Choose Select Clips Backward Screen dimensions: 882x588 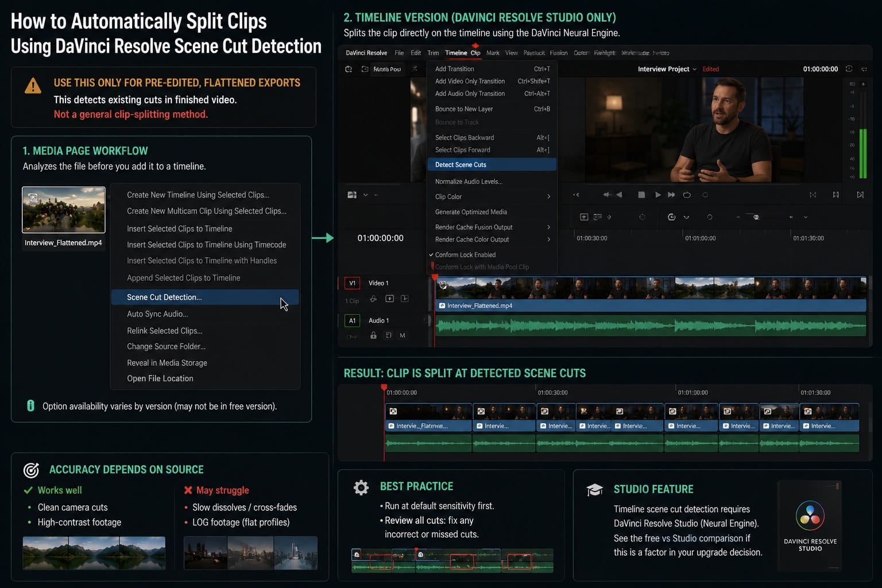492,138
